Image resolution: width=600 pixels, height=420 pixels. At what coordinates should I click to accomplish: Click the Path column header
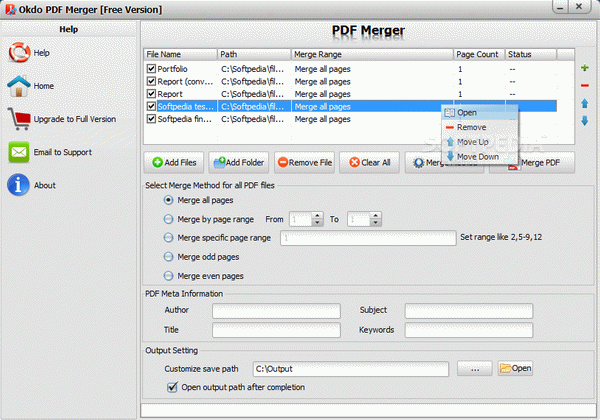tap(254, 54)
